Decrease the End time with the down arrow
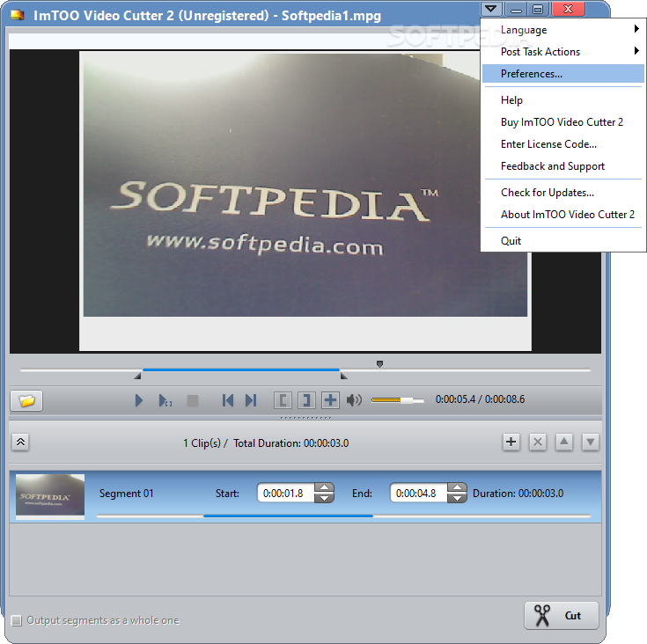This screenshot has height=644, width=647. coord(457,498)
